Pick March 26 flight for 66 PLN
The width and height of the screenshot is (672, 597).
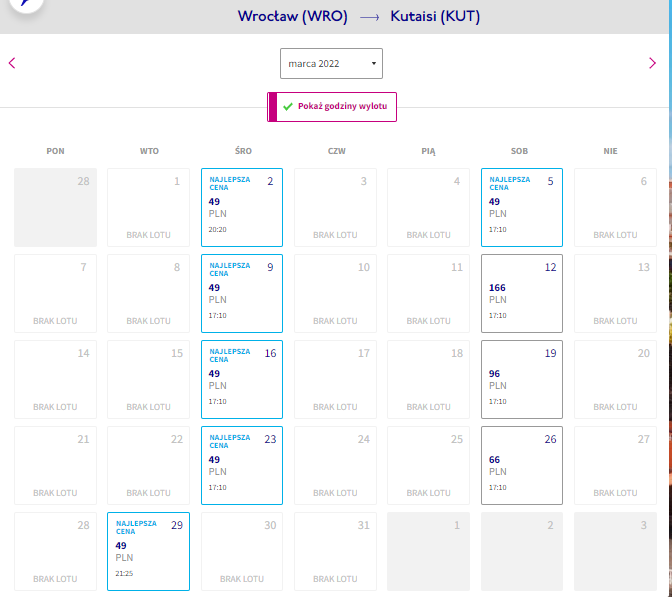[x=522, y=465]
